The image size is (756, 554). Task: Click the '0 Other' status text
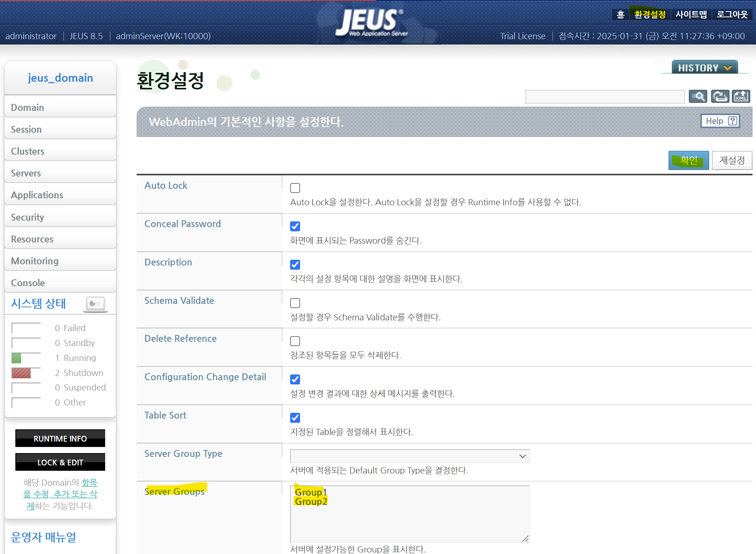pos(70,402)
